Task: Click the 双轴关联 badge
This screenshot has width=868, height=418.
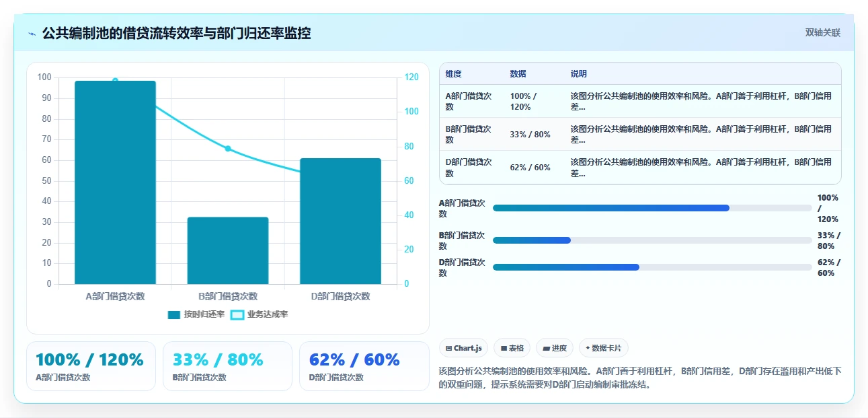Action: pos(823,32)
